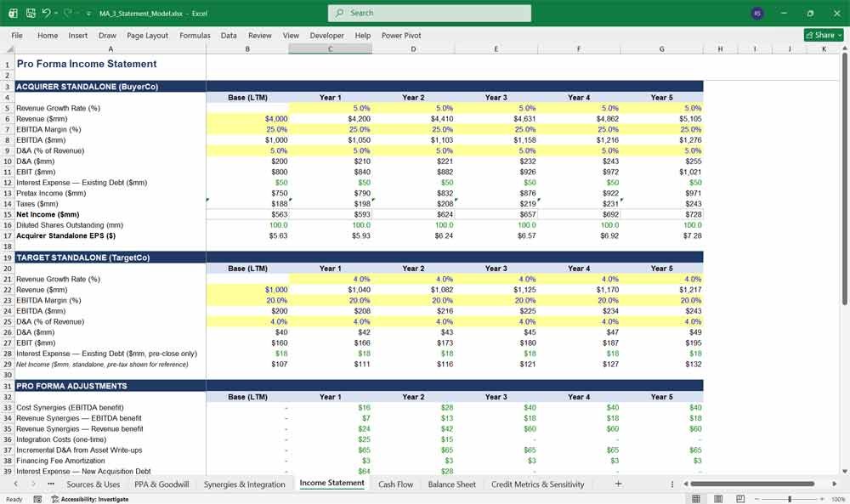Viewport: 850px width, 504px height.
Task: Click the Excel app icon in title bar
Action: click(13, 13)
